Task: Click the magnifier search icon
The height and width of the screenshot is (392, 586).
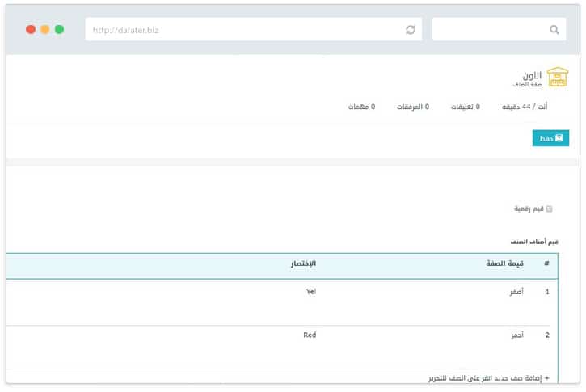Action: point(554,30)
